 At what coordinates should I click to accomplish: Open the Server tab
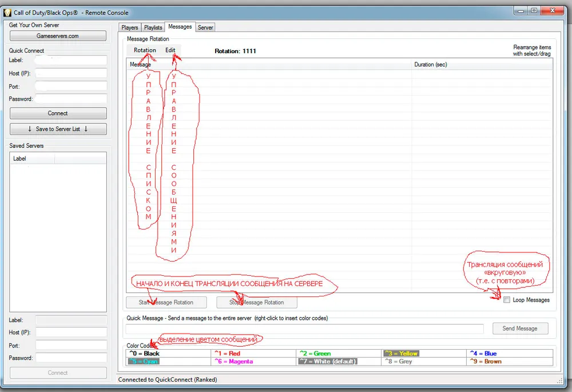[x=205, y=27]
